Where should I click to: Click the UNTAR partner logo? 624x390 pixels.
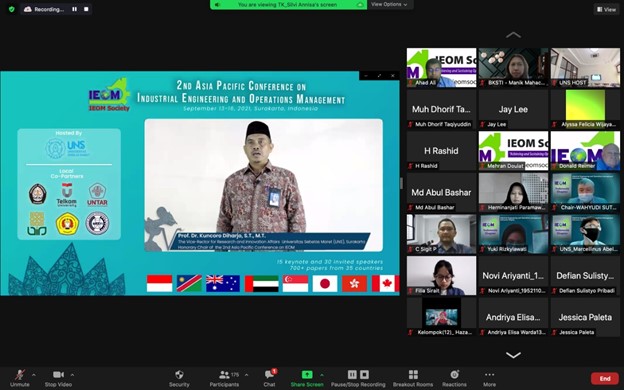click(x=97, y=195)
